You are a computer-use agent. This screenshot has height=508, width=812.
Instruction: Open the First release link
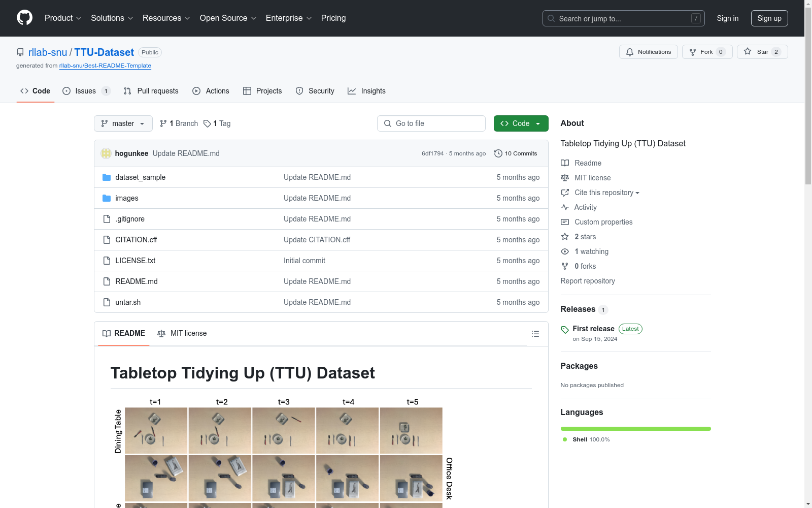(593, 329)
